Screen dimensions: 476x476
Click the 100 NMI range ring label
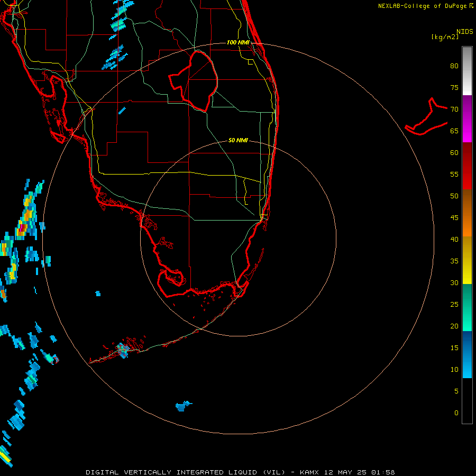tap(238, 42)
